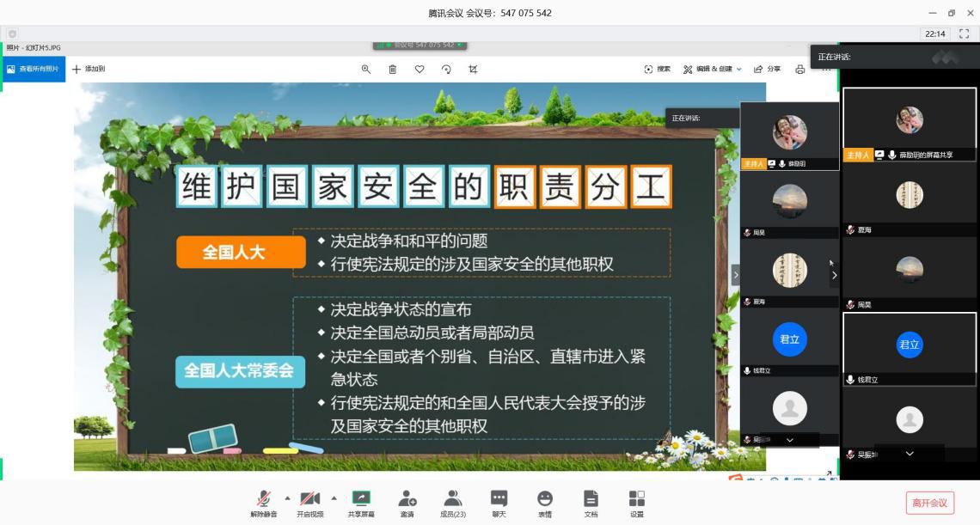
Task: Enter full screen mode in the meeting window
Action: 964,34
